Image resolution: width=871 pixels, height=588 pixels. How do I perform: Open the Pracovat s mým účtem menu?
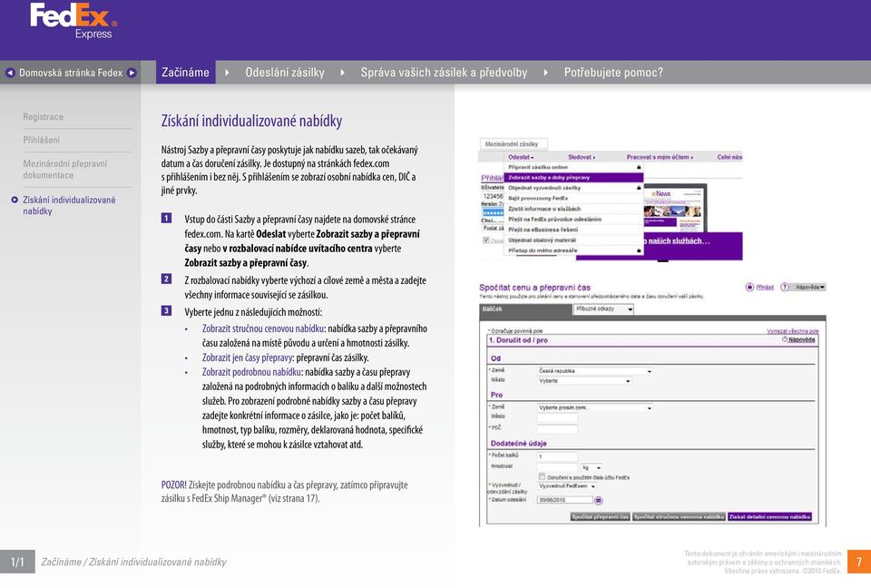pyautogui.click(x=660, y=157)
